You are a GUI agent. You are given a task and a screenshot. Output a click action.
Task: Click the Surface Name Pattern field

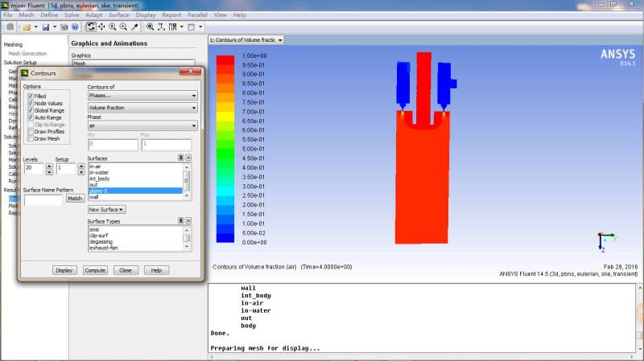[x=43, y=199]
